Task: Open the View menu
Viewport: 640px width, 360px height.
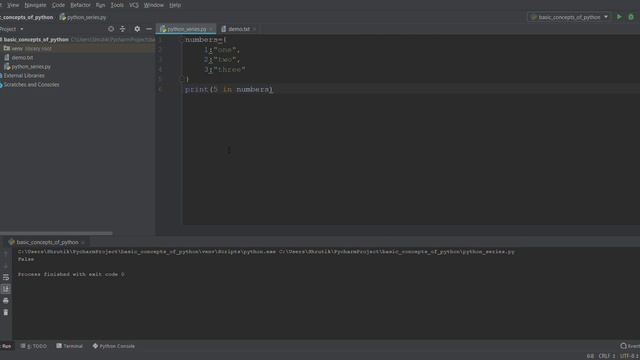Action: [x=13, y=5]
